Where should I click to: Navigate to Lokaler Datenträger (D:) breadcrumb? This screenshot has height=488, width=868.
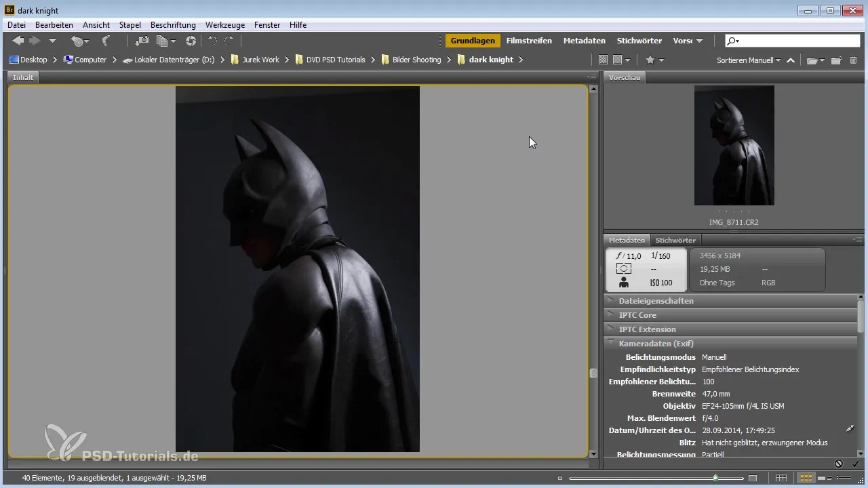pyautogui.click(x=169, y=60)
